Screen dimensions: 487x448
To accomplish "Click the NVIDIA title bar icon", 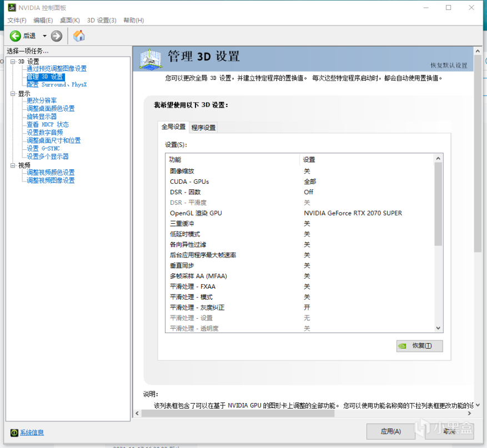I will (12, 7).
